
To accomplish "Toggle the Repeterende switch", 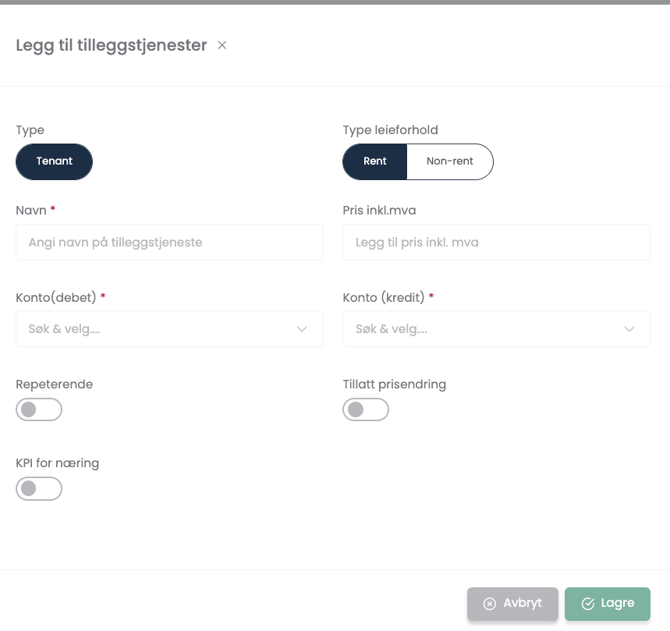I will [x=39, y=409].
